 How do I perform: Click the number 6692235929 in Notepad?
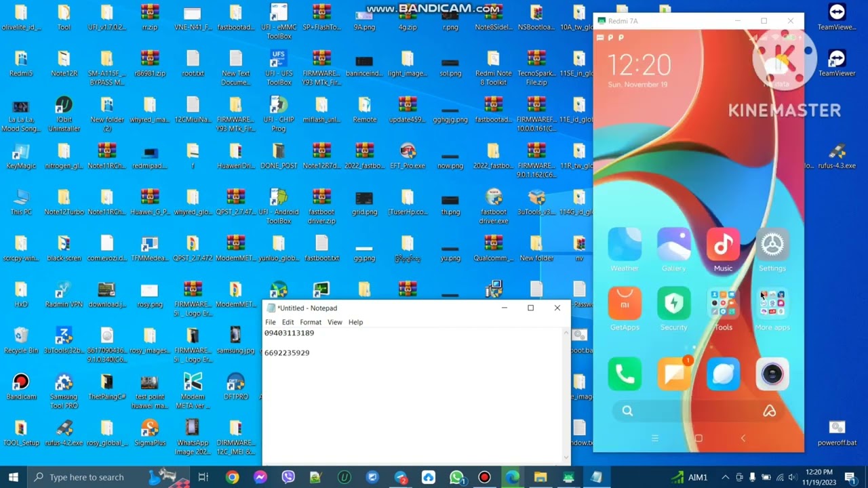287,353
